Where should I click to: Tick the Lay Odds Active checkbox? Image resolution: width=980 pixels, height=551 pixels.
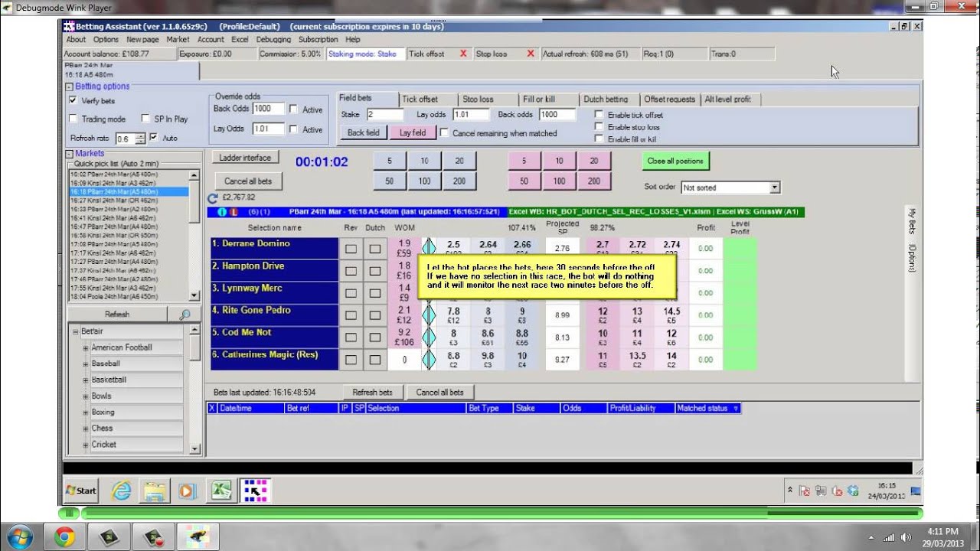293,129
